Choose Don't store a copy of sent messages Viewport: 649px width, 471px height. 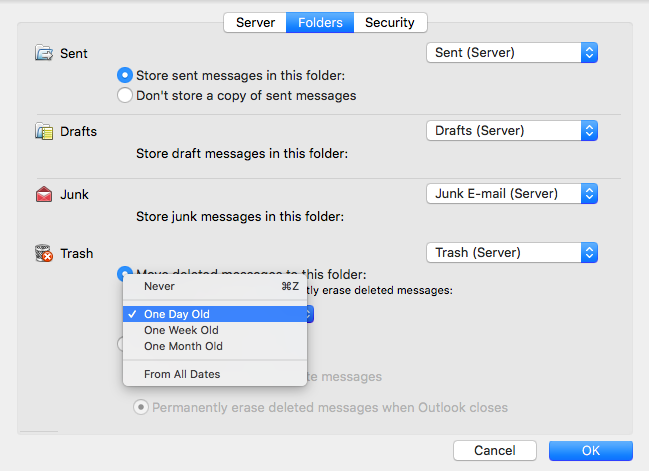(x=125, y=96)
